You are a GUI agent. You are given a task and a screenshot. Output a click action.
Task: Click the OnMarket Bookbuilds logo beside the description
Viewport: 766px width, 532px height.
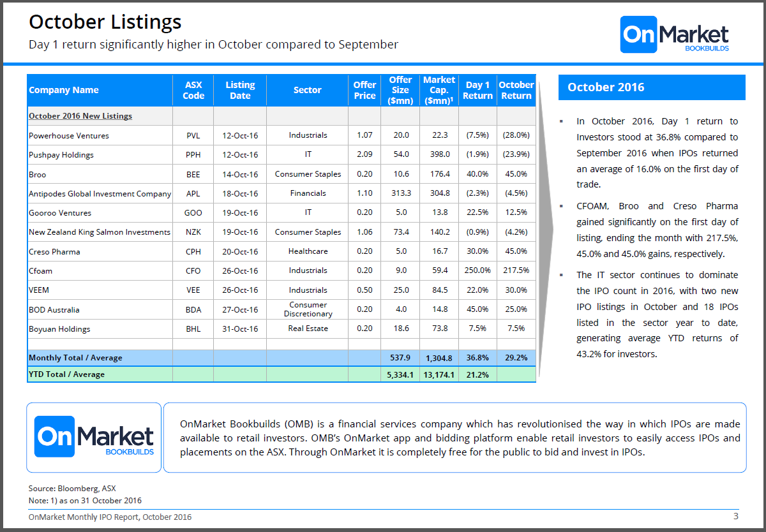94,437
